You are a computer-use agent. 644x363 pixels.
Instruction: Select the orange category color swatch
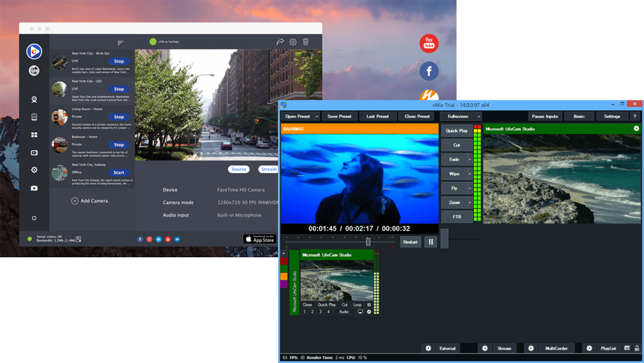click(x=284, y=276)
